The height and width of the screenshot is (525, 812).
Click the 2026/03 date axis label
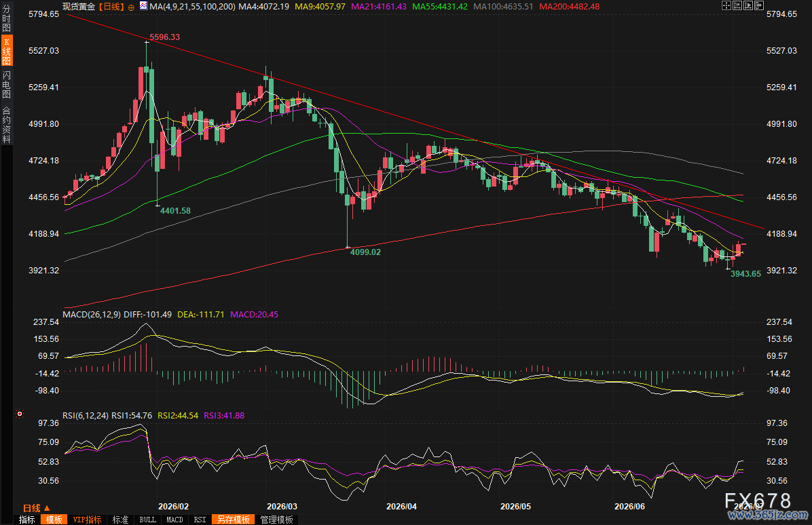(282, 507)
